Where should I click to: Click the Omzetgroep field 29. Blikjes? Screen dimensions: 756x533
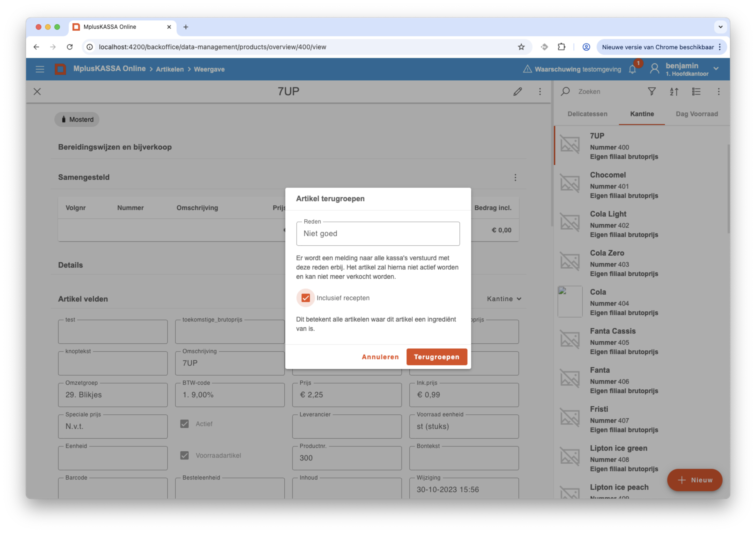pyautogui.click(x=113, y=395)
